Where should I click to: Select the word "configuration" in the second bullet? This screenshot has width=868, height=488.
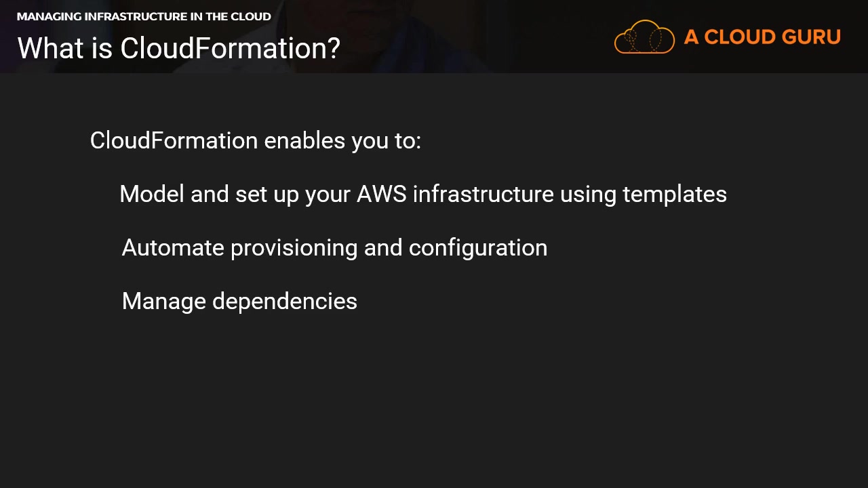[478, 248]
